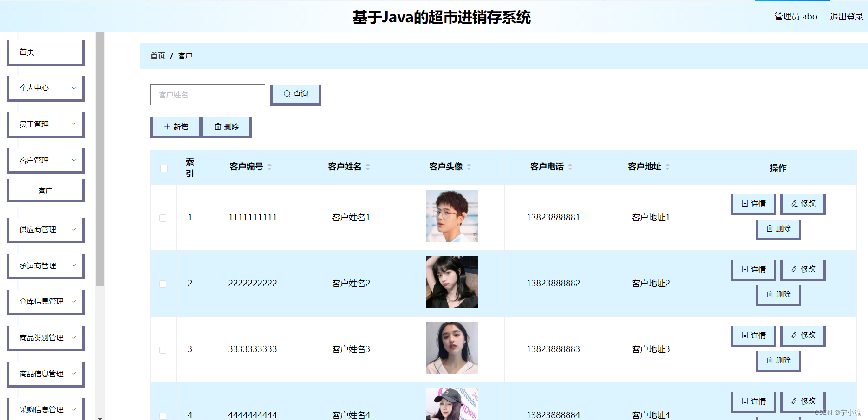
Task: Open 仓库信息管理 sidebar menu label
Action: click(41, 301)
